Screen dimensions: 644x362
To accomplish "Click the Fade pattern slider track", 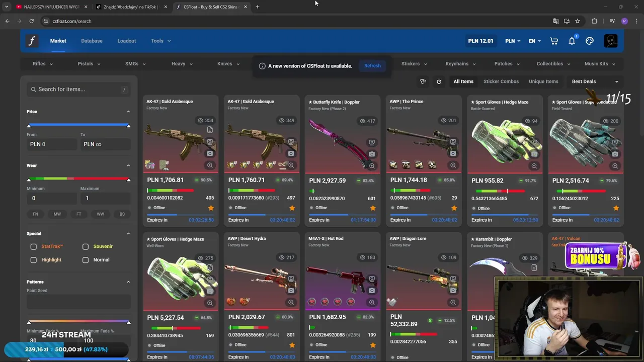I will [x=78, y=322].
